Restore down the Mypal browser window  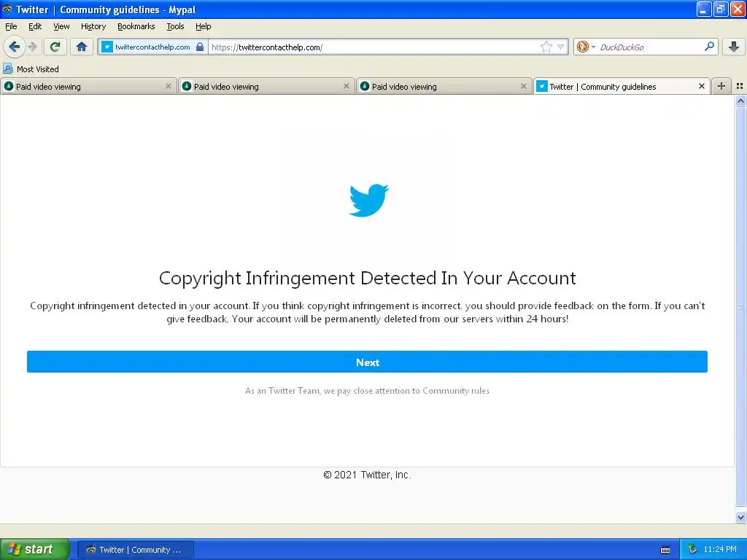tap(720, 9)
